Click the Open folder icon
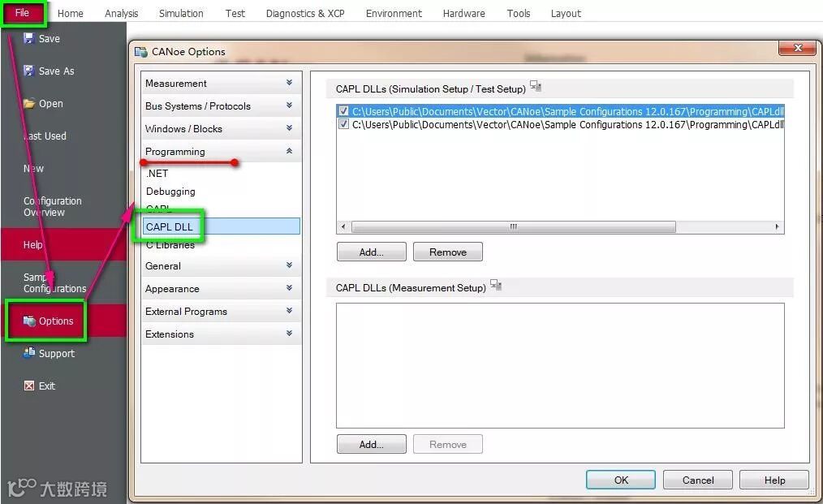The width and height of the screenshot is (823, 504). (29, 103)
